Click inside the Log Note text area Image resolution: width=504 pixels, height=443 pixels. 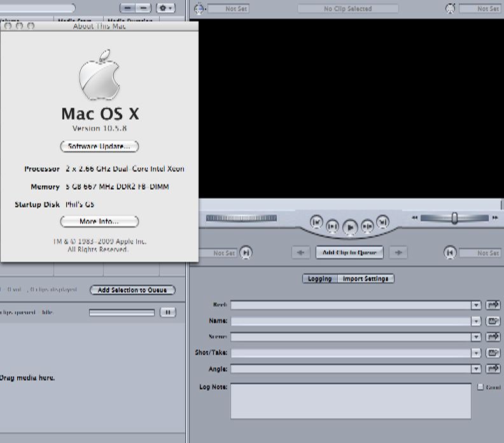click(351, 401)
